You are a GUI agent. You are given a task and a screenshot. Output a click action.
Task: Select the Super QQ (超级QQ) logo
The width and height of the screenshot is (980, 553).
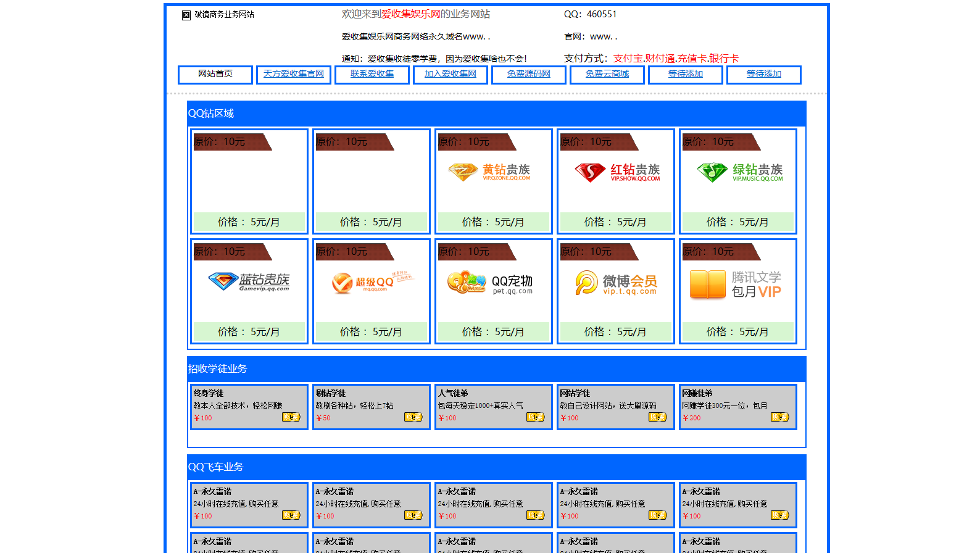click(x=371, y=282)
